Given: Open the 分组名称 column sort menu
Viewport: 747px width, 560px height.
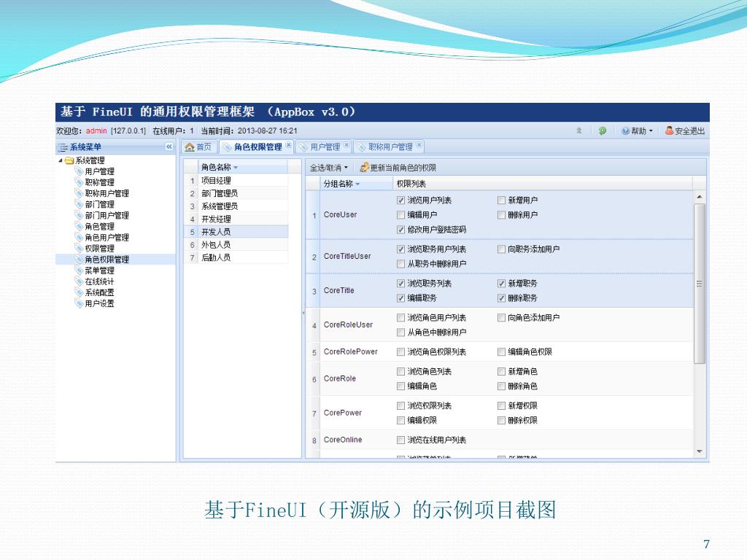Looking at the screenshot, I should click(x=357, y=184).
